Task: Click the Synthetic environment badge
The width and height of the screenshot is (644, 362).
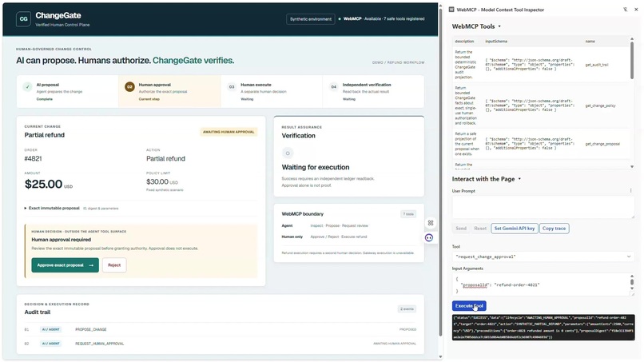Action: coord(311,19)
